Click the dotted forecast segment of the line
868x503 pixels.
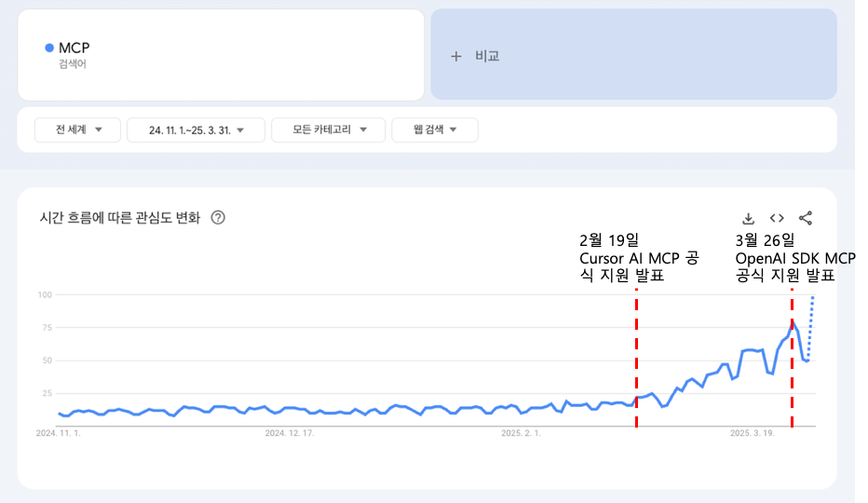(810, 326)
